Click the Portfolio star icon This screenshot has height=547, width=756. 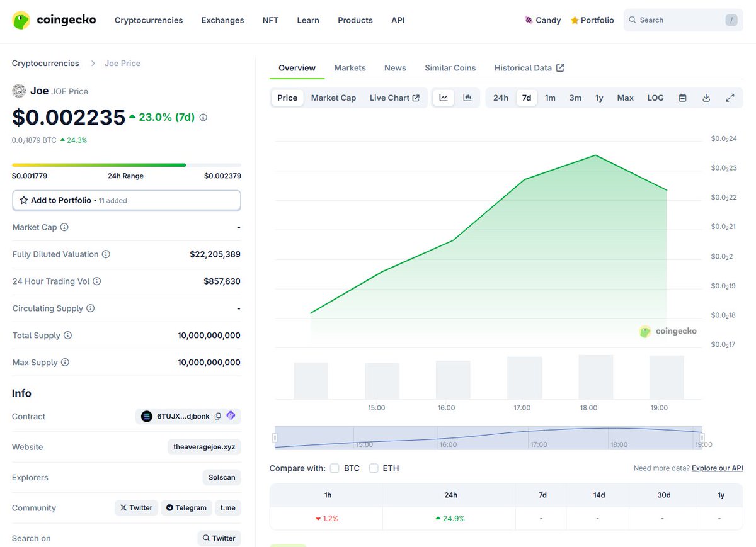[575, 20]
